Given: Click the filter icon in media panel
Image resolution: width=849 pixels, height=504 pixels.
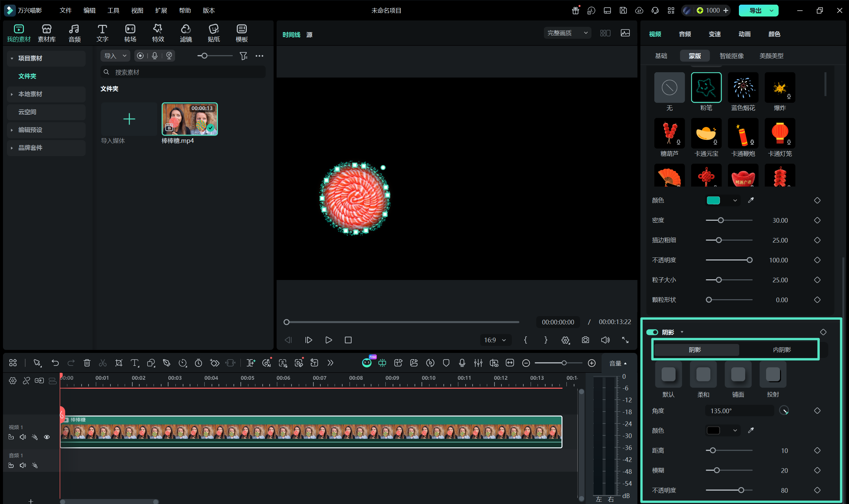Looking at the screenshot, I should click(x=243, y=56).
